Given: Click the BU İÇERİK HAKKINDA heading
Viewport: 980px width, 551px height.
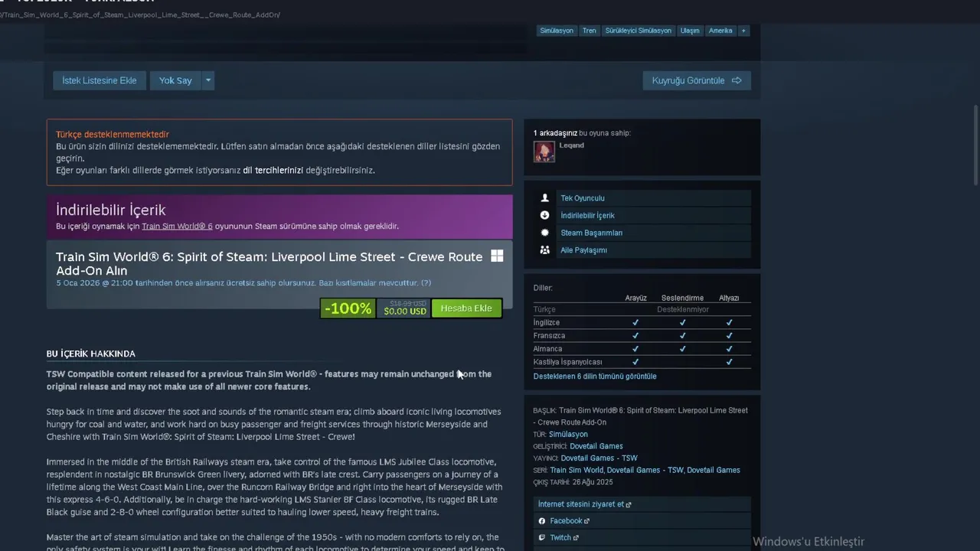Looking at the screenshot, I should click(x=90, y=354).
